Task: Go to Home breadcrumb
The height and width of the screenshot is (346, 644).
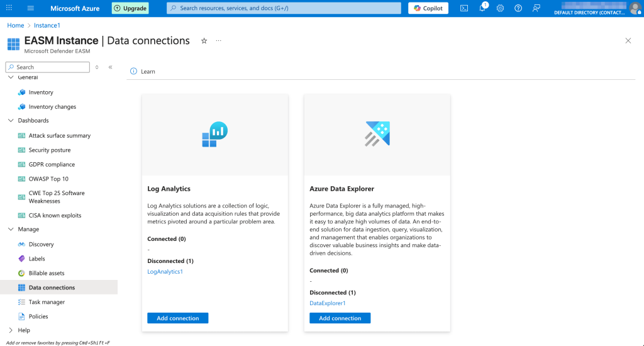Action: point(16,25)
